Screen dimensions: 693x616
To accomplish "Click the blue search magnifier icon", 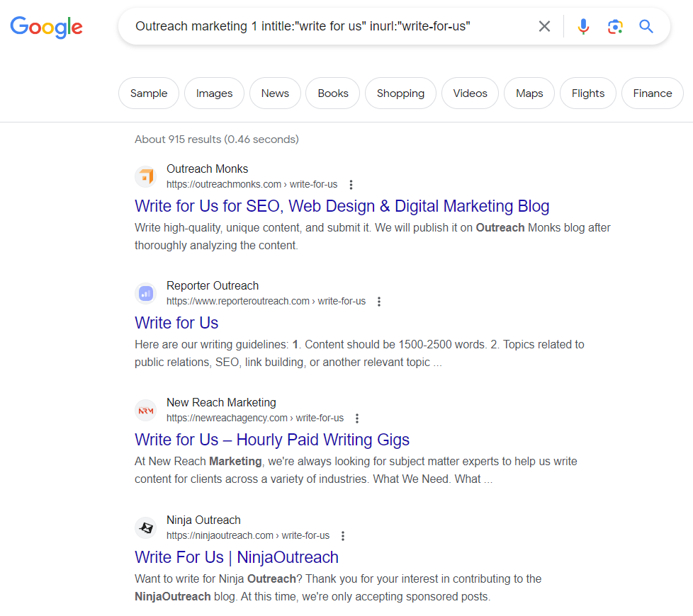I will [646, 26].
